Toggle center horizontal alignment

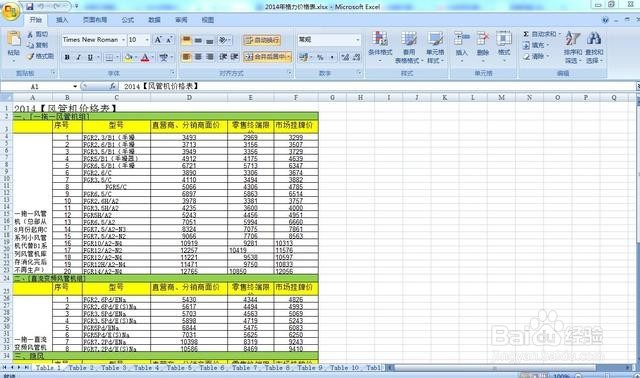pyautogui.click(x=198, y=57)
